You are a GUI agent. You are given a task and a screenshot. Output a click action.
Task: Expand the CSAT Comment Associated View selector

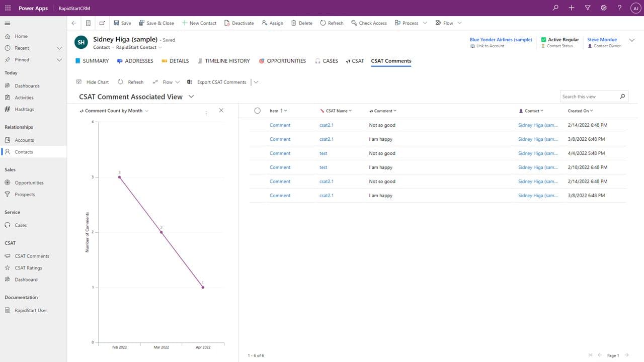[x=191, y=97]
